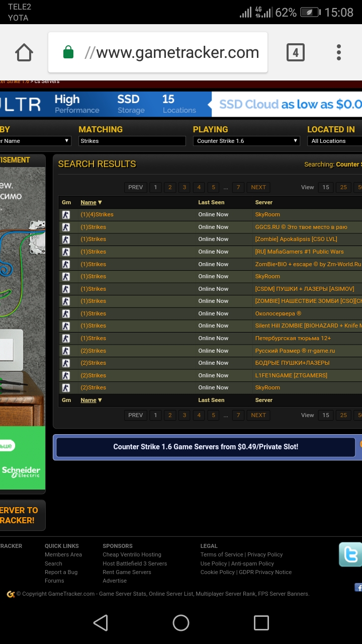The height and width of the screenshot is (644, 362).
Task: Open Rent Game Servers footer link
Action: point(127,572)
